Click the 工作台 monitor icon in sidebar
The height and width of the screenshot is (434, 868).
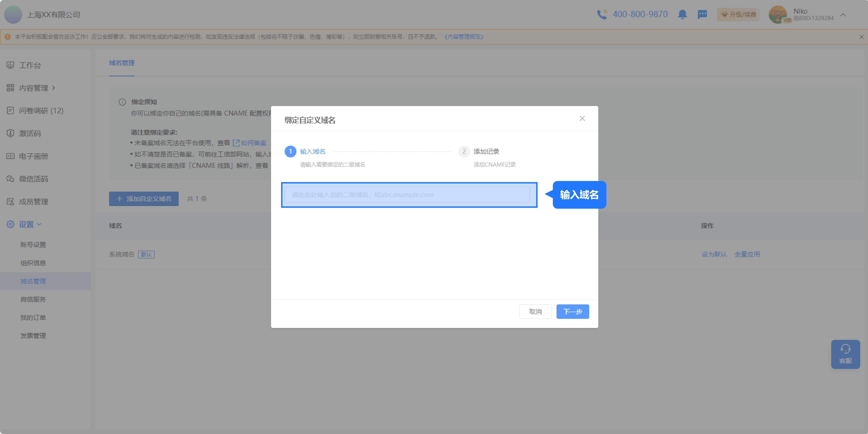[10, 65]
